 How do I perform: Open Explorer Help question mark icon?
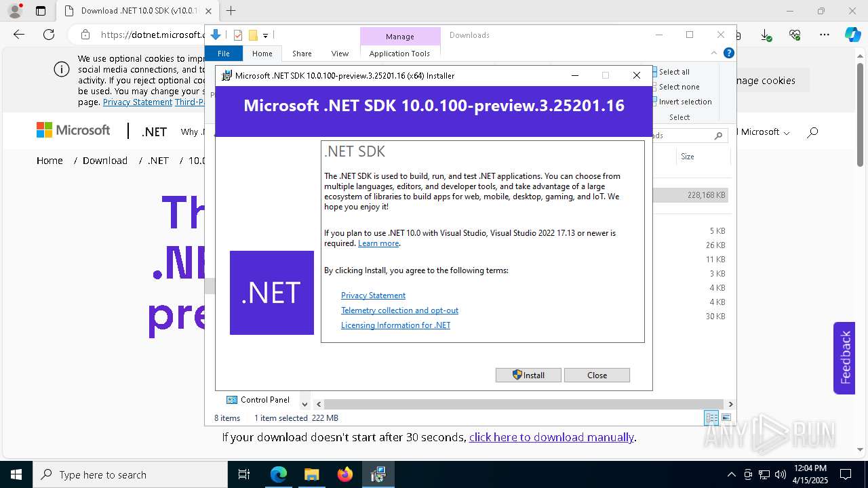(729, 53)
